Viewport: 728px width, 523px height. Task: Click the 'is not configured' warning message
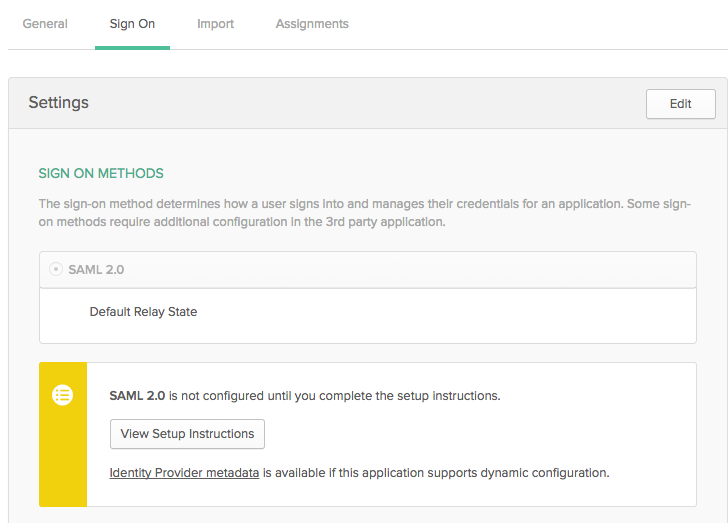tap(334, 396)
